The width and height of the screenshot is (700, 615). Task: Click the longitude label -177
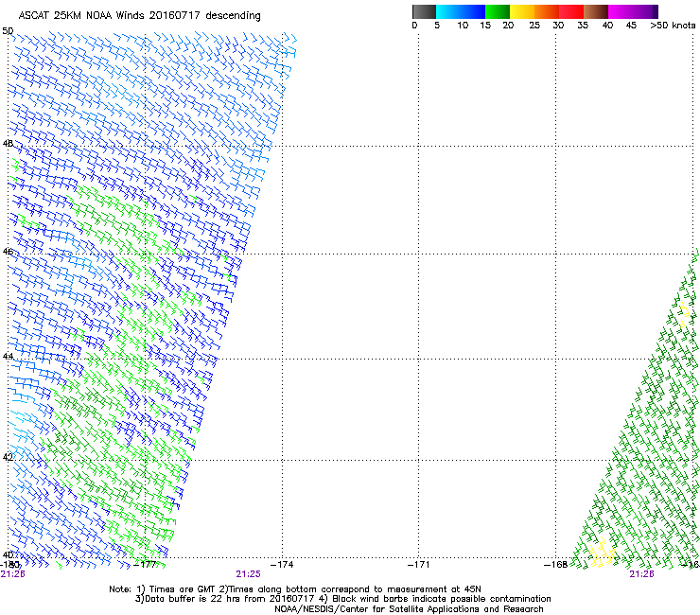coord(145,565)
